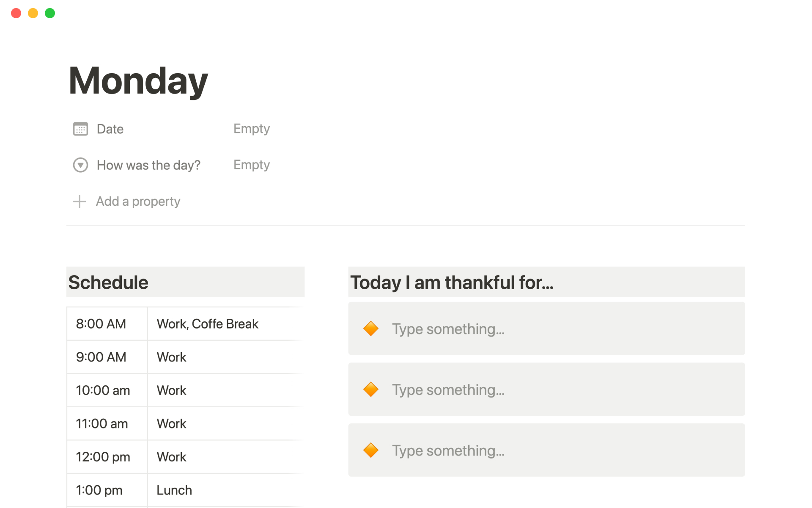Select the Schedule heading
The height and width of the screenshot is (508, 812).
tap(108, 282)
